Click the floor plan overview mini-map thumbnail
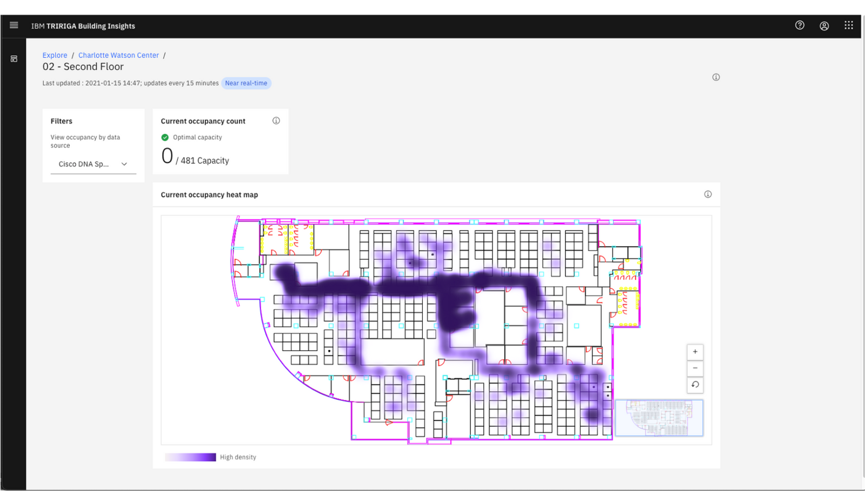The height and width of the screenshot is (504, 865). pos(658,418)
